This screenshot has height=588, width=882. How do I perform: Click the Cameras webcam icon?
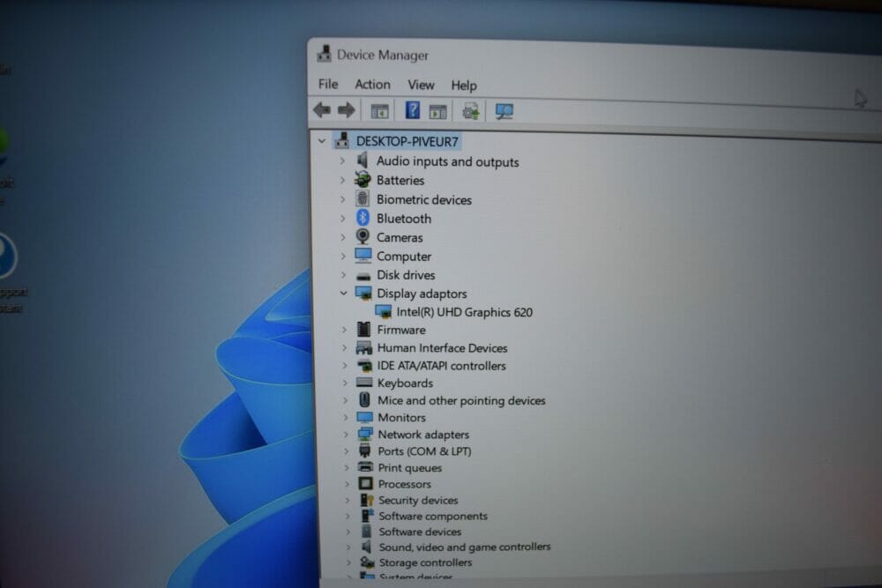363,236
